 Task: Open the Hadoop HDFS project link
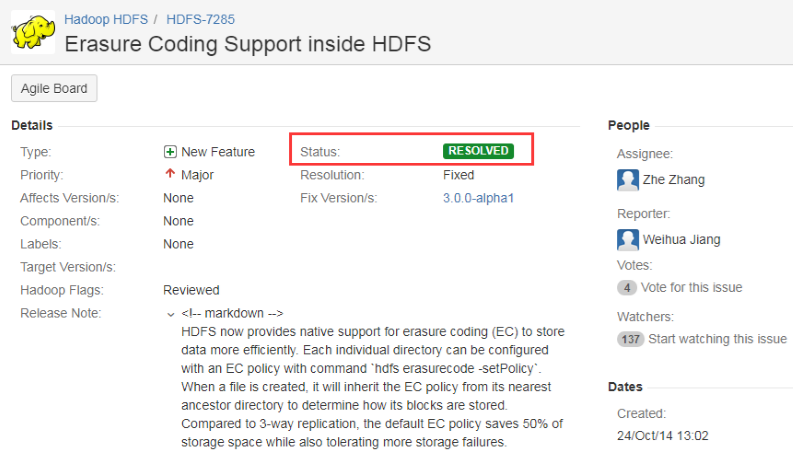point(105,19)
